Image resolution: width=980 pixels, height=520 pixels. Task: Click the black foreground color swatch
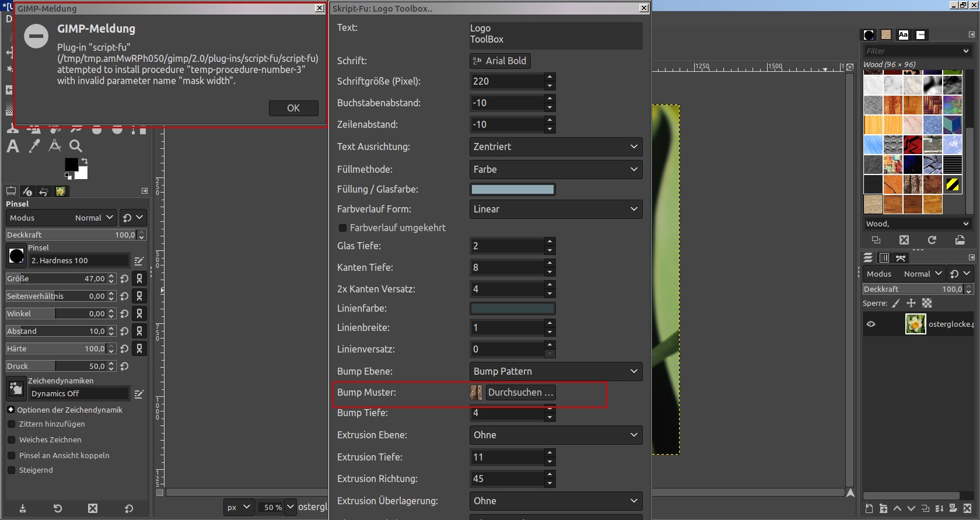tap(71, 165)
